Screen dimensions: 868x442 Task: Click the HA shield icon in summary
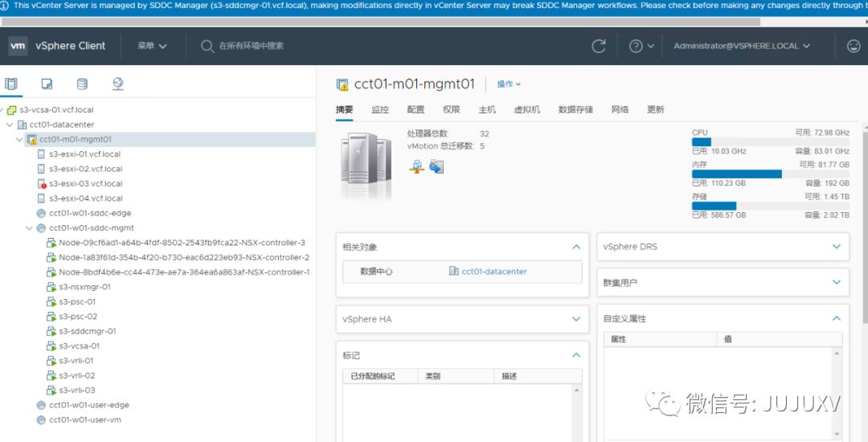436,166
